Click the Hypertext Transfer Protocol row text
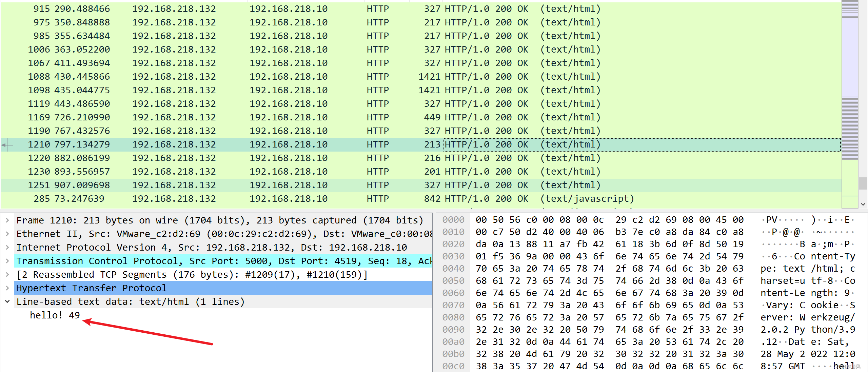The height and width of the screenshot is (372, 868). pyautogui.click(x=92, y=288)
